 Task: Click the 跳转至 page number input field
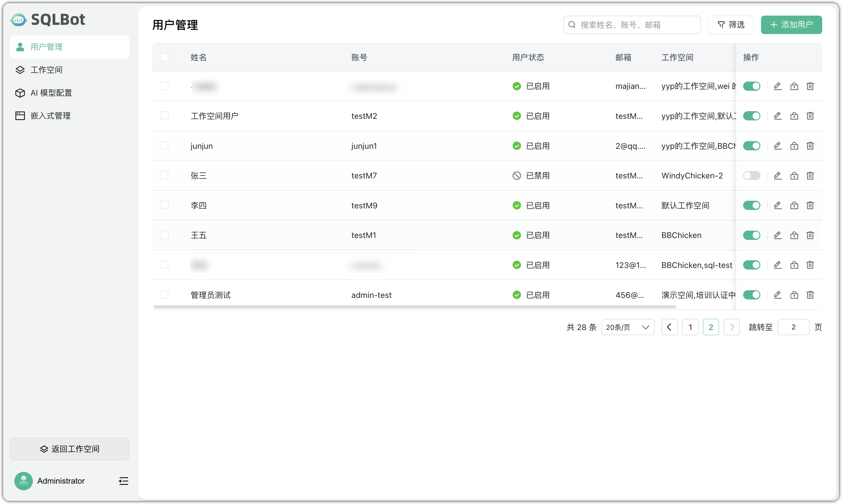794,327
